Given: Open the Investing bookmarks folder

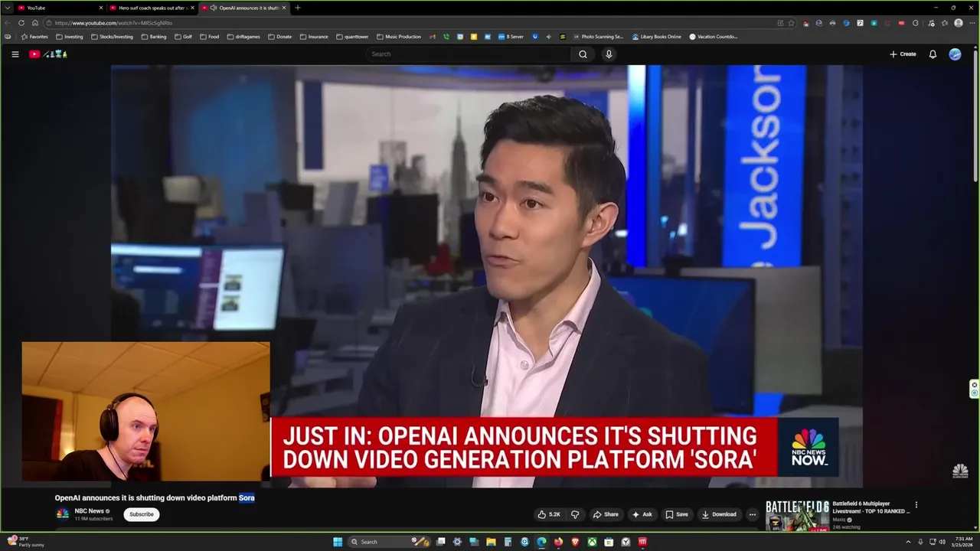Looking at the screenshot, I should click(x=69, y=37).
